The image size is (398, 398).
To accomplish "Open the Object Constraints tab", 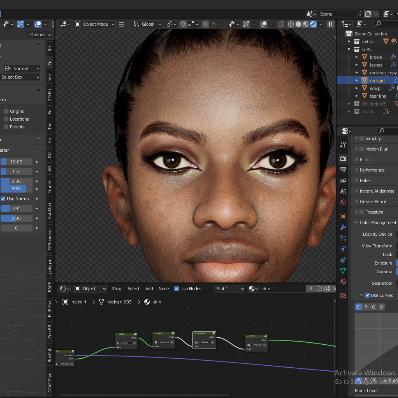I will 343,260.
